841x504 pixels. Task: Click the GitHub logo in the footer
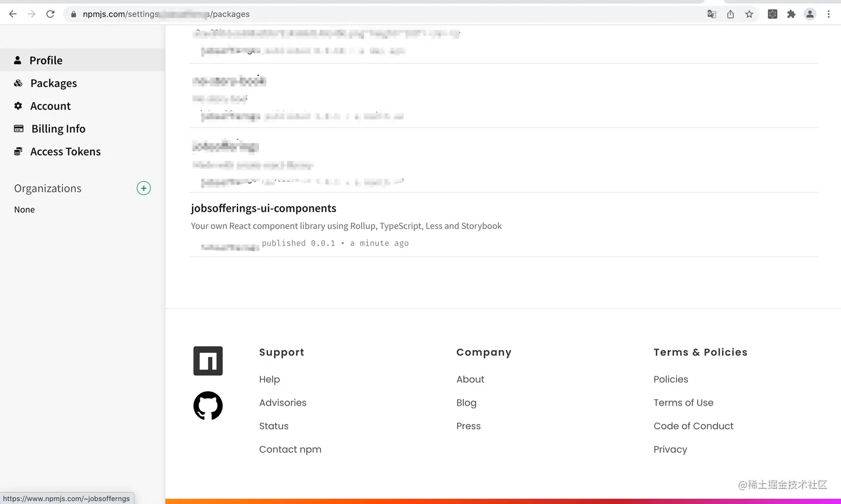tap(208, 406)
